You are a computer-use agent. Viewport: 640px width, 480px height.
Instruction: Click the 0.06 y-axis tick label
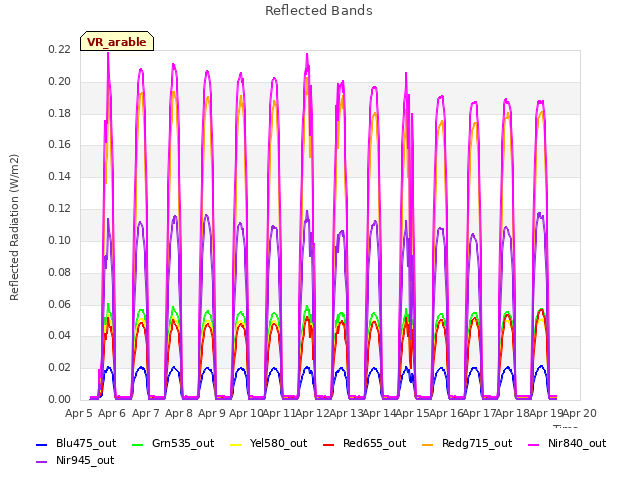pos(59,304)
